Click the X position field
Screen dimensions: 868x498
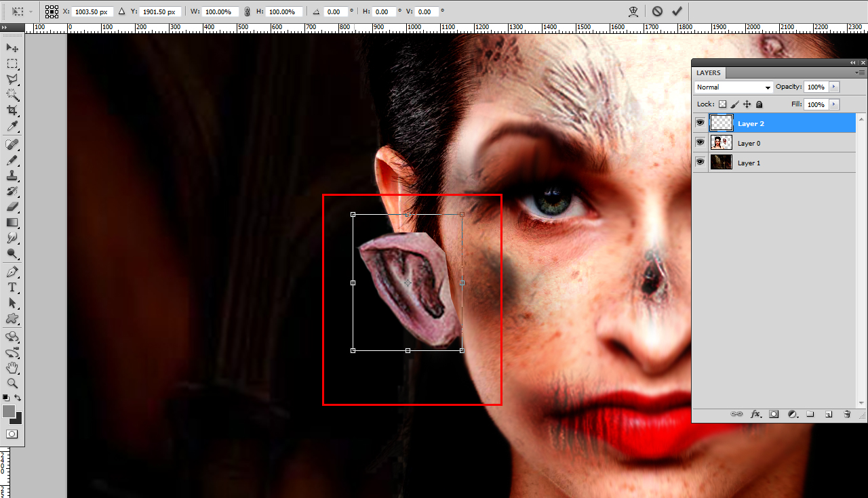point(93,12)
